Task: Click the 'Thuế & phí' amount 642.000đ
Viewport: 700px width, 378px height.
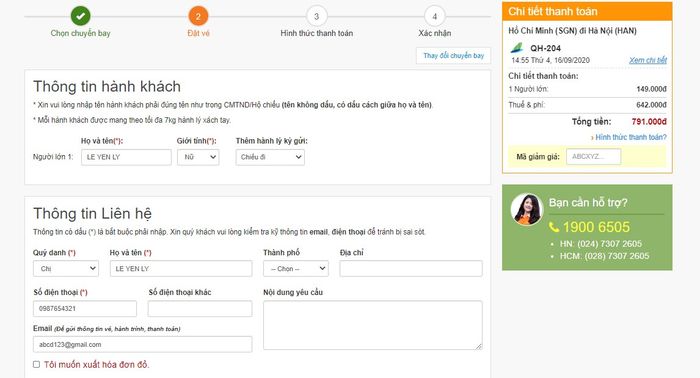Action: tap(651, 105)
